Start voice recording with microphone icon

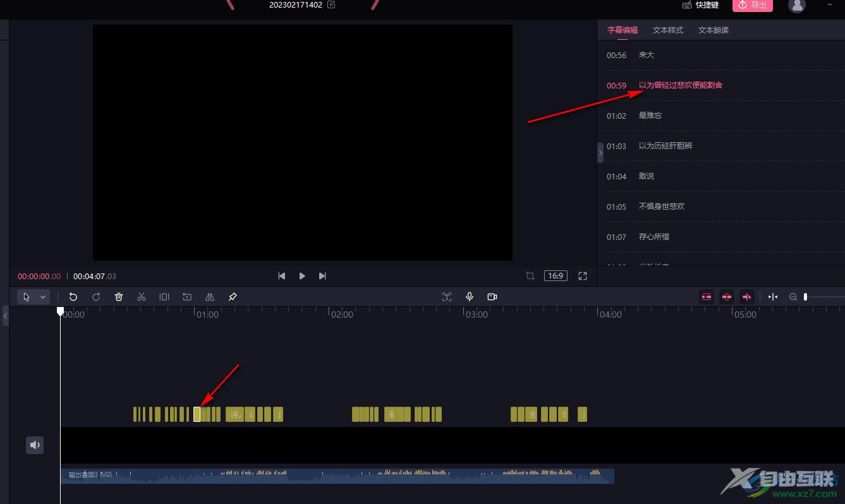pyautogui.click(x=470, y=297)
